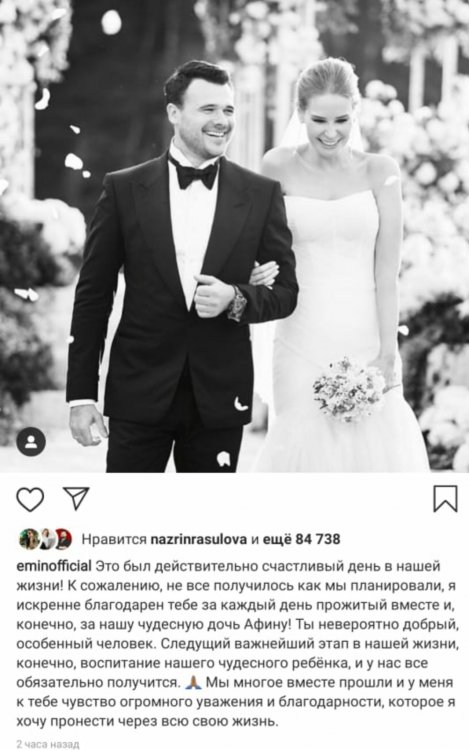This screenshot has width=469, height=750.
Task: Open the nazrinrasulova profile link
Action: [x=199, y=540]
